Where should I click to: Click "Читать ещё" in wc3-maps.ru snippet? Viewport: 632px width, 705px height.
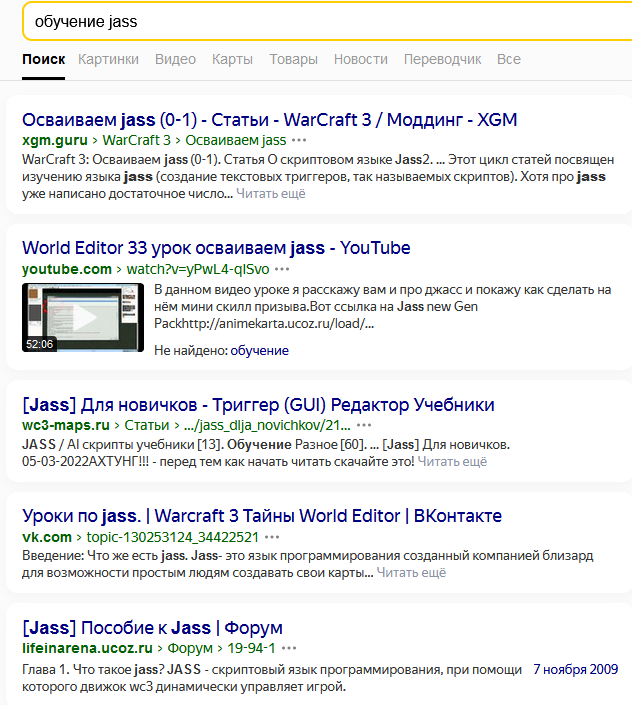[452, 462]
